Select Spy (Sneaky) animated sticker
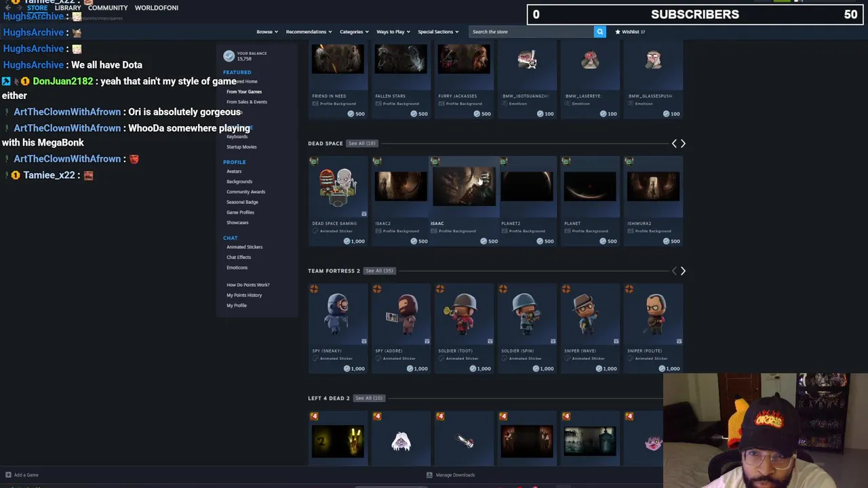868x488 pixels. [338, 328]
